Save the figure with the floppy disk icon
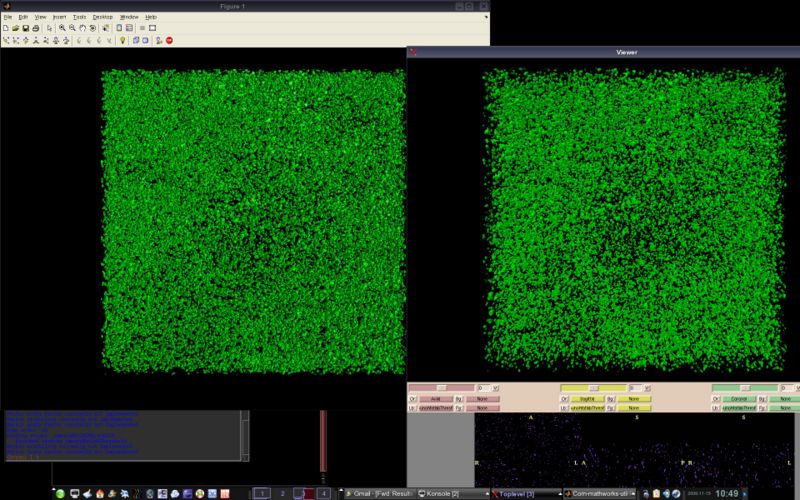 click(26, 28)
